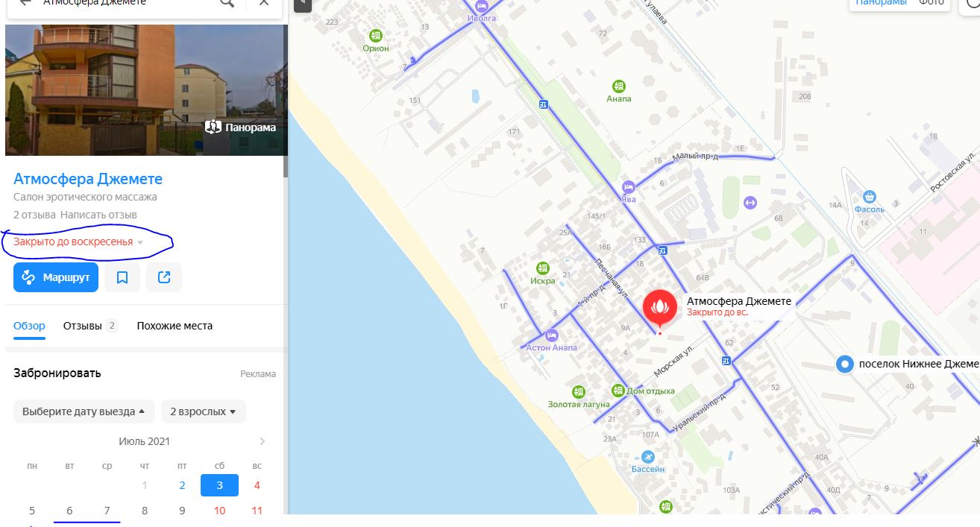
Task: Click the Бассейн swimming pool icon
Action: pyautogui.click(x=648, y=456)
